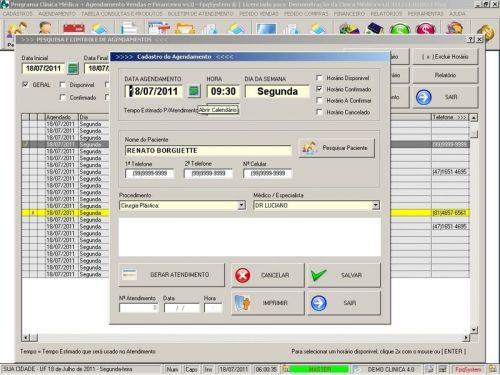Open the green dollar circle toolbar icon
Viewport: 500px width, 375px height.
click(x=400, y=29)
